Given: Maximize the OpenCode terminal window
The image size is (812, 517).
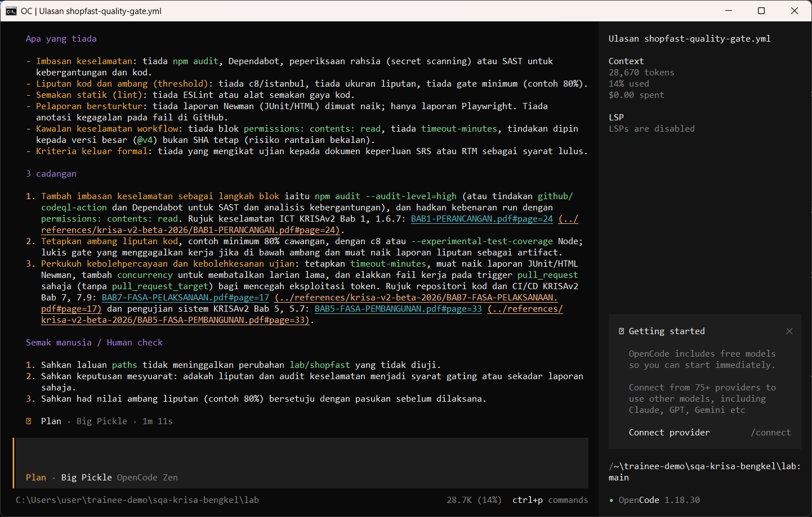Looking at the screenshot, I should click(x=761, y=11).
